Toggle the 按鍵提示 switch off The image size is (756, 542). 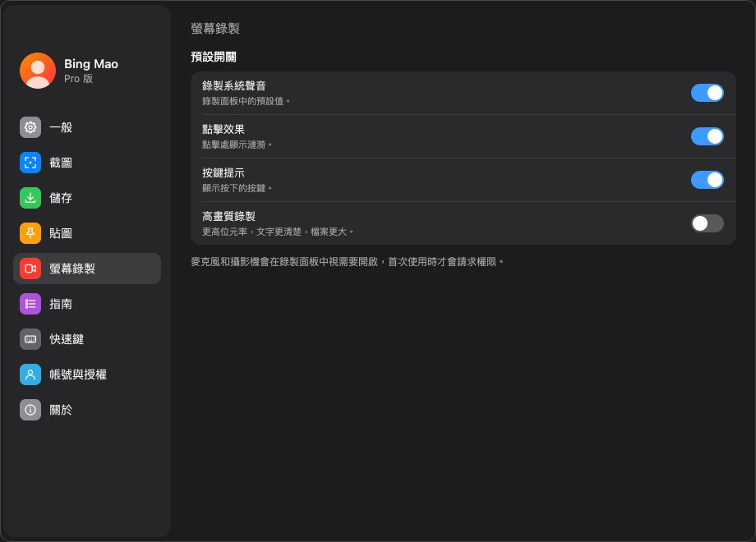708,180
